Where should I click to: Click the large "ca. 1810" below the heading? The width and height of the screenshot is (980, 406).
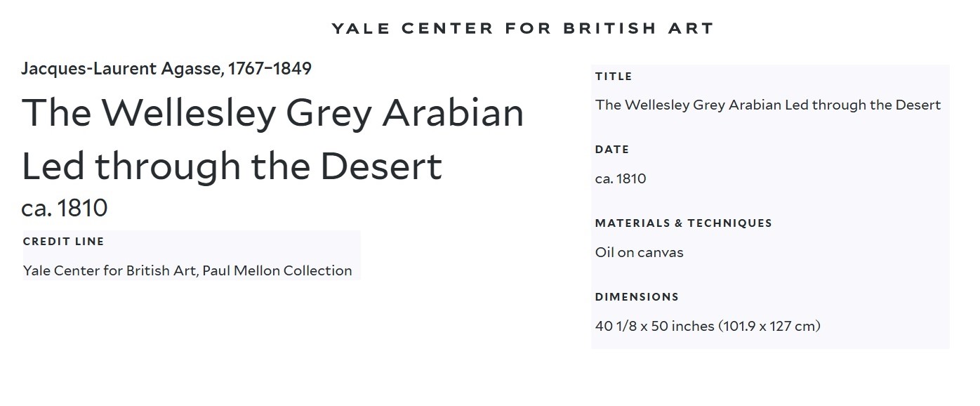tap(65, 208)
